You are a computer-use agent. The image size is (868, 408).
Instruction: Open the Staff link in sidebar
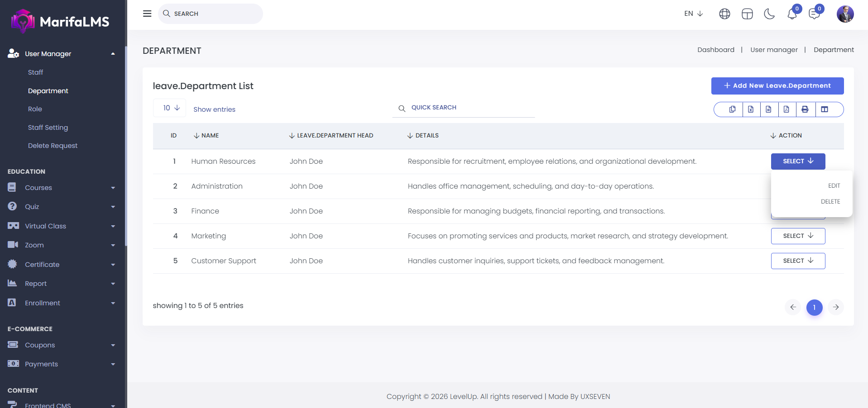click(35, 72)
